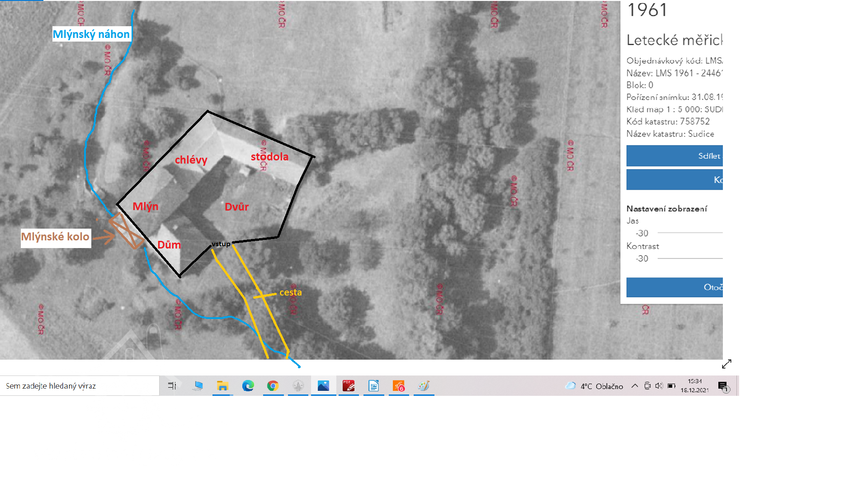Open the LibreOffice Writer document icon
Image resolution: width=868 pixels, height=488 pixels.
pos(373,386)
